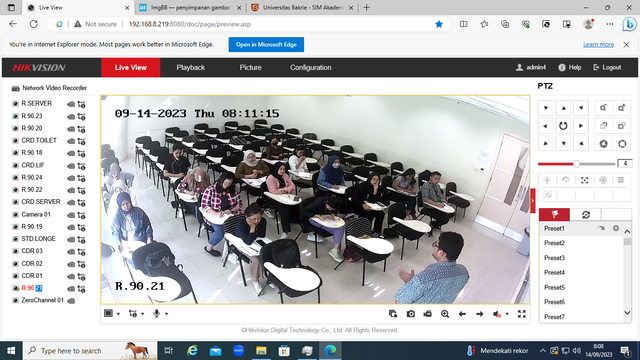The width and height of the screenshot is (640, 360).
Task: Start recording with the video camera icon
Action: click(428, 314)
